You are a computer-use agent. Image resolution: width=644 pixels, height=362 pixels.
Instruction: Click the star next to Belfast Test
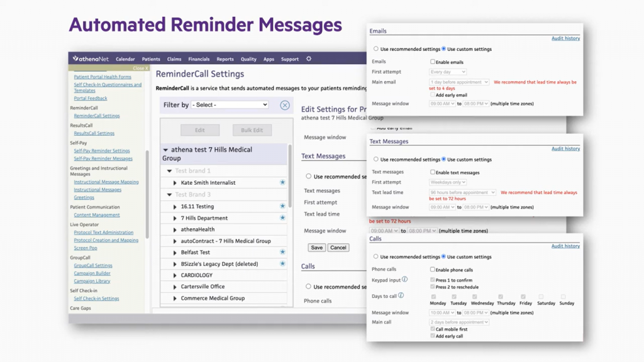click(x=282, y=252)
